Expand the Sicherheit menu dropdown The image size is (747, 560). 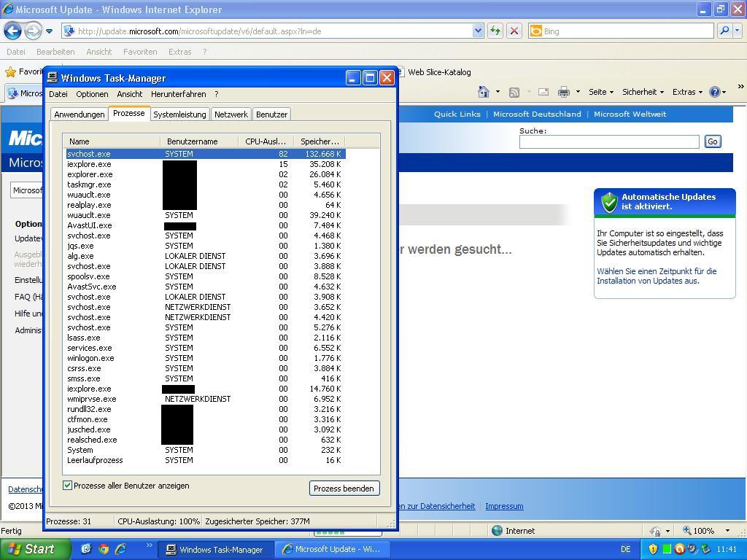tap(643, 92)
